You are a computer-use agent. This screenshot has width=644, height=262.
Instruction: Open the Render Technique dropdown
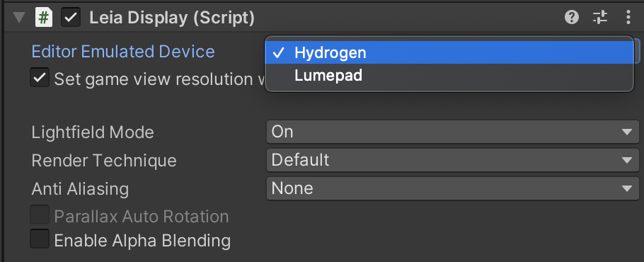pos(453,160)
